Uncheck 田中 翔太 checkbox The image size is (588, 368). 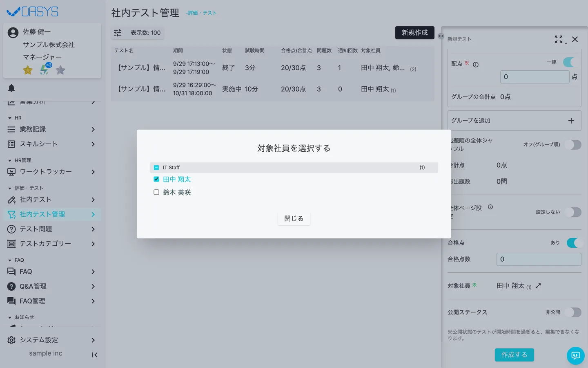point(156,179)
